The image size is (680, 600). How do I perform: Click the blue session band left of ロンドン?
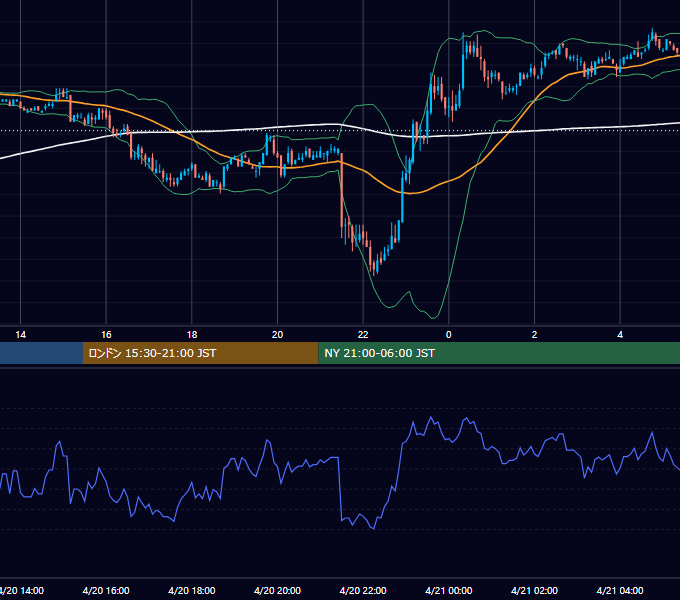[x=41, y=353]
